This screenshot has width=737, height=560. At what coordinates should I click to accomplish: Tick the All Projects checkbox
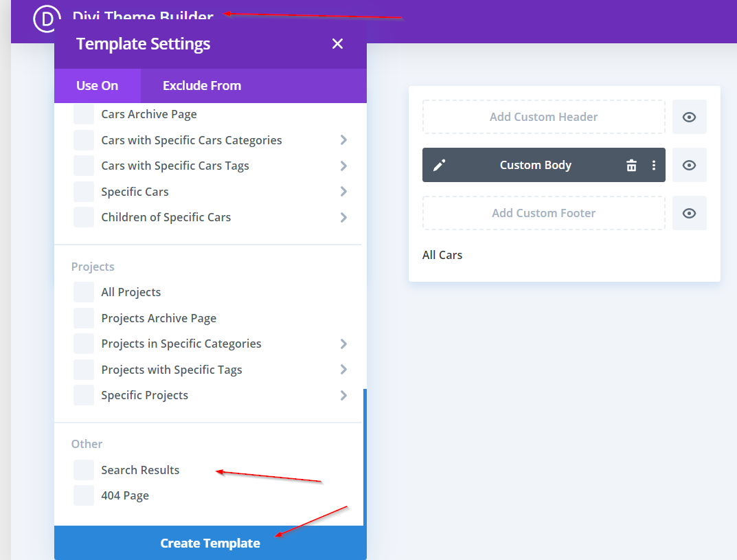pyautogui.click(x=84, y=292)
